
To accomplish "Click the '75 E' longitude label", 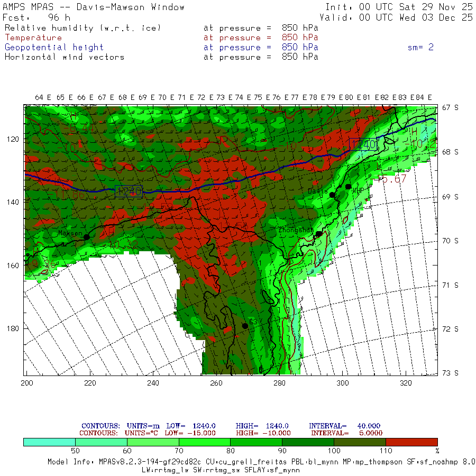I will [x=262, y=97].
